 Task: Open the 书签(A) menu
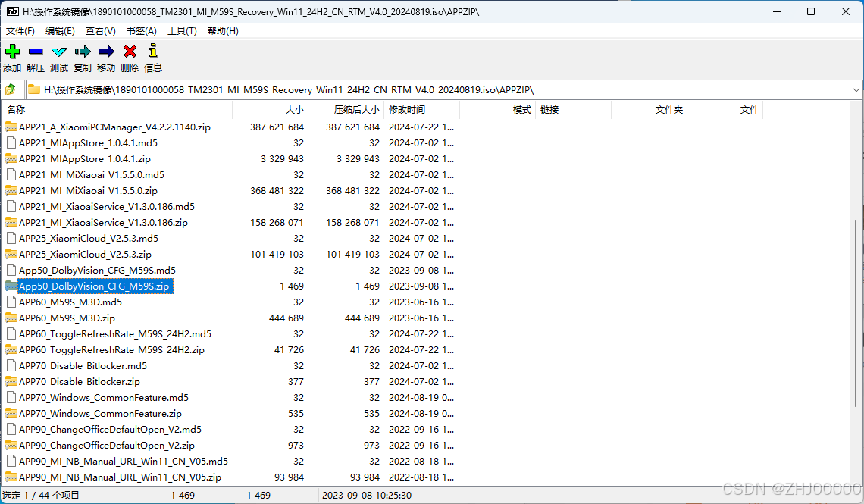(x=142, y=31)
